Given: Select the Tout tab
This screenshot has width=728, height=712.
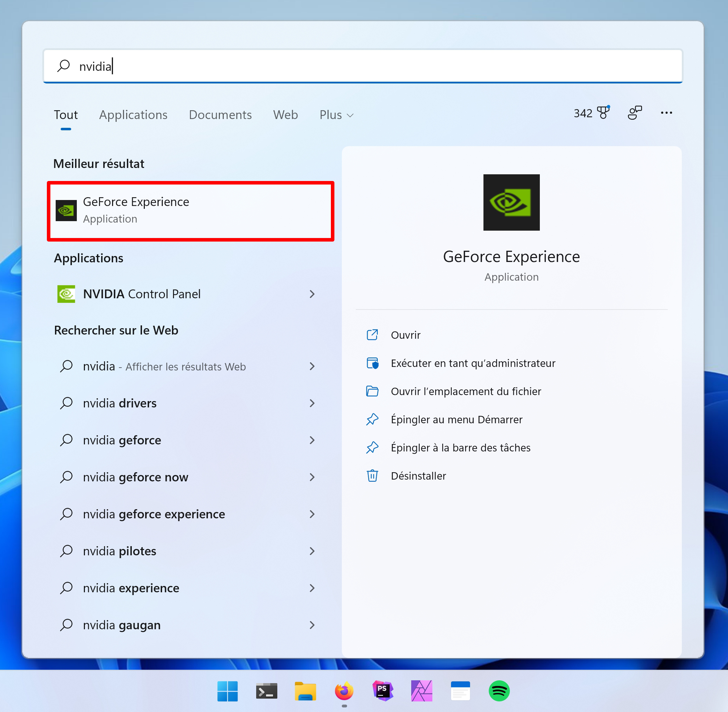Looking at the screenshot, I should 66,115.
